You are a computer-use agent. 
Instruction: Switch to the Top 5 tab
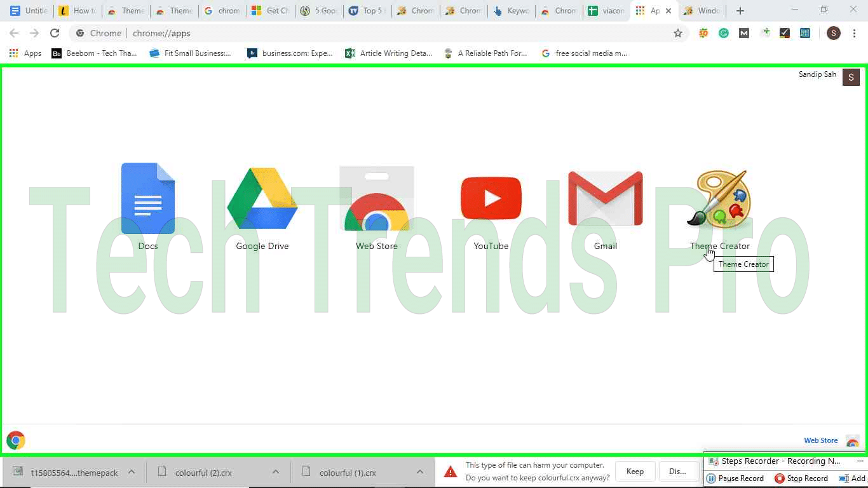(x=367, y=11)
